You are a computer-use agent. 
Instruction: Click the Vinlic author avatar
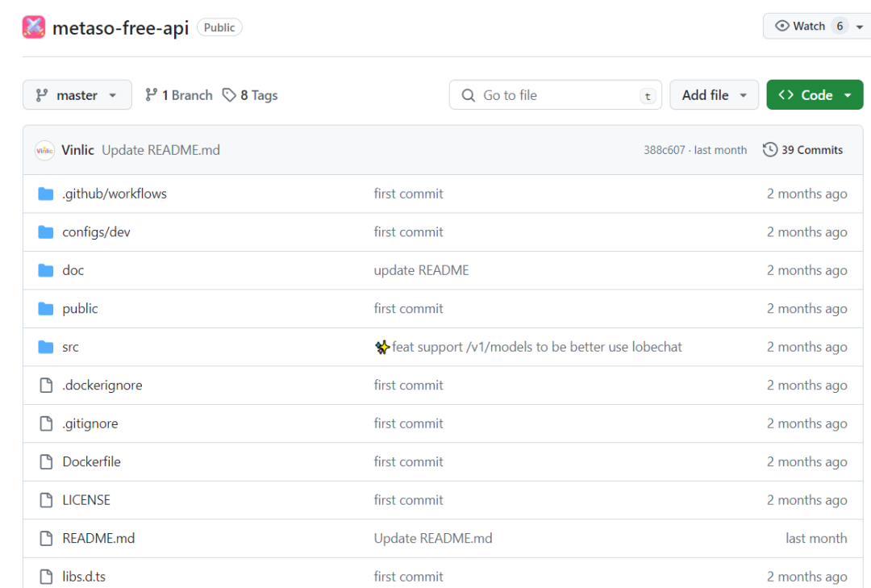(x=44, y=150)
